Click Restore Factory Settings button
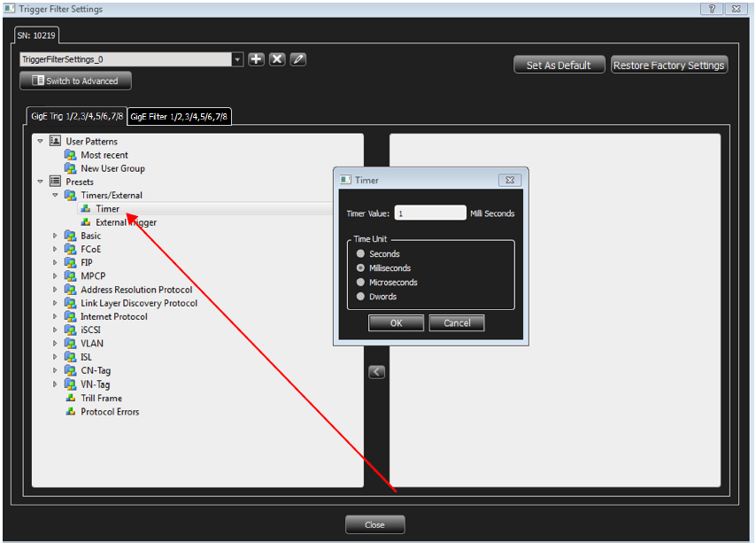 668,65
